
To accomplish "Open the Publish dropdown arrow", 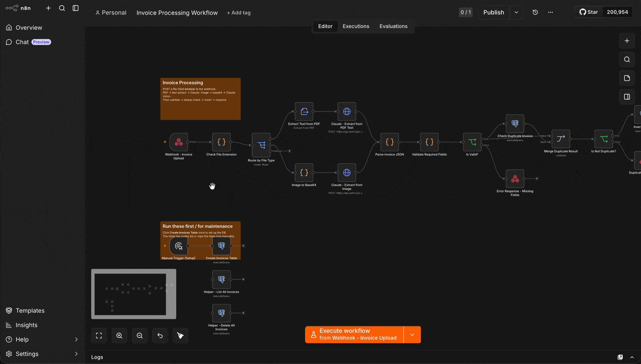I will [516, 12].
